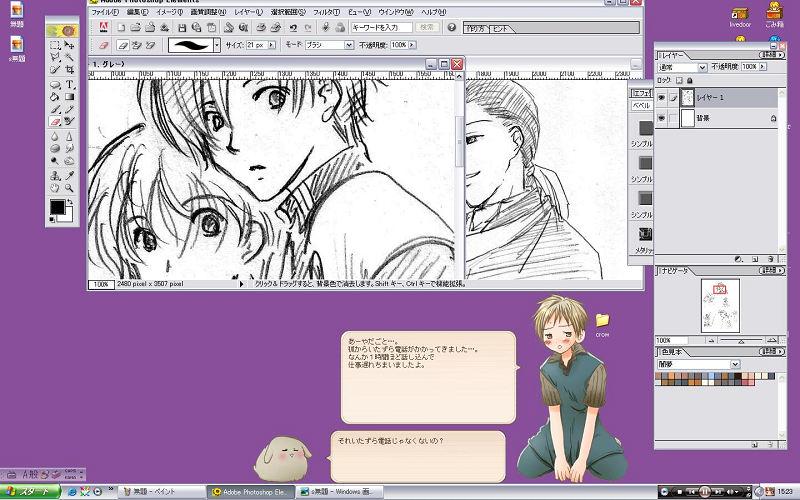Select the Clone Stamp tool
This screenshot has height=500, width=800.
point(55,176)
